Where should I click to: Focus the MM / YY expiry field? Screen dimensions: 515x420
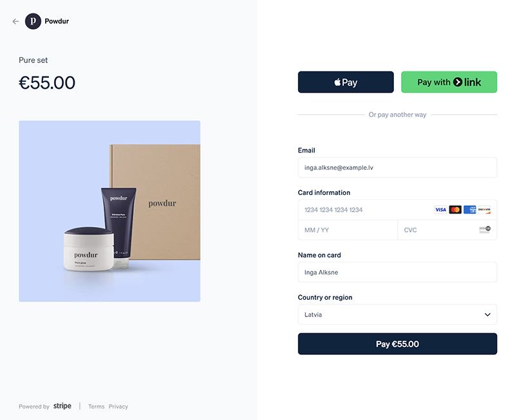pos(348,230)
